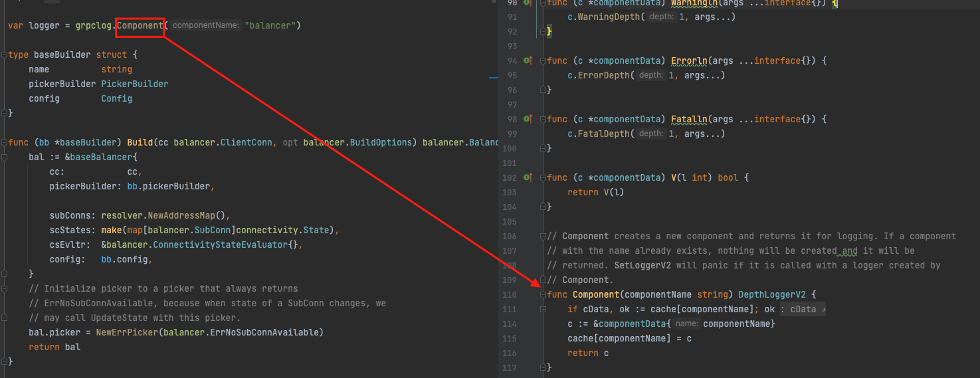Screen dimensions: 980x378
Task: Click line number 114 in the gutter
Action: (509, 324)
